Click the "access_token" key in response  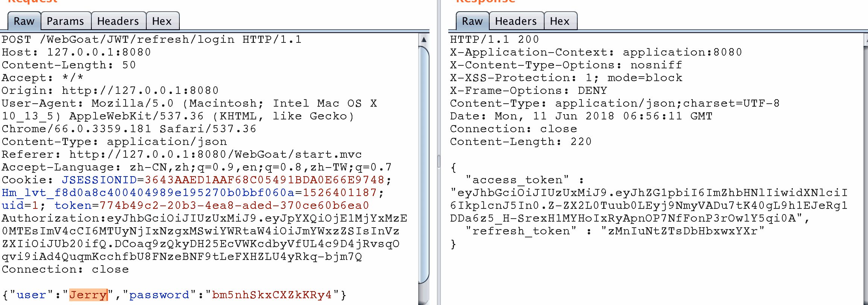(x=517, y=180)
